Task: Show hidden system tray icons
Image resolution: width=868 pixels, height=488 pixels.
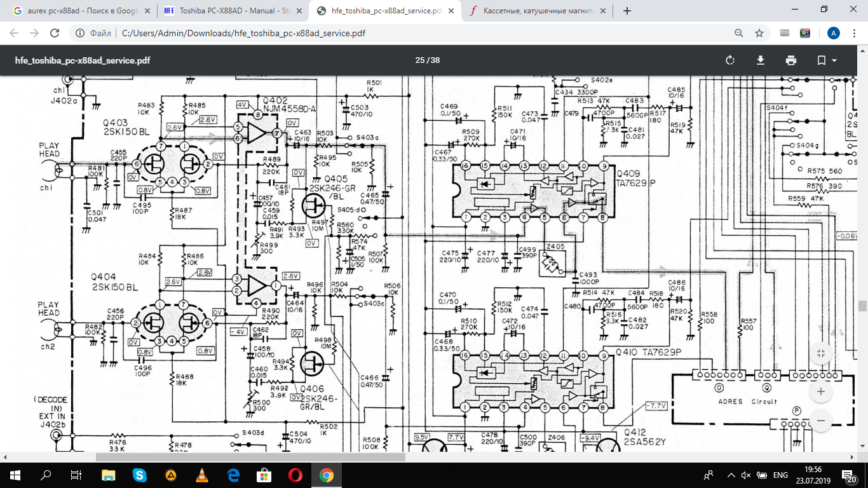Action: tap(726, 475)
